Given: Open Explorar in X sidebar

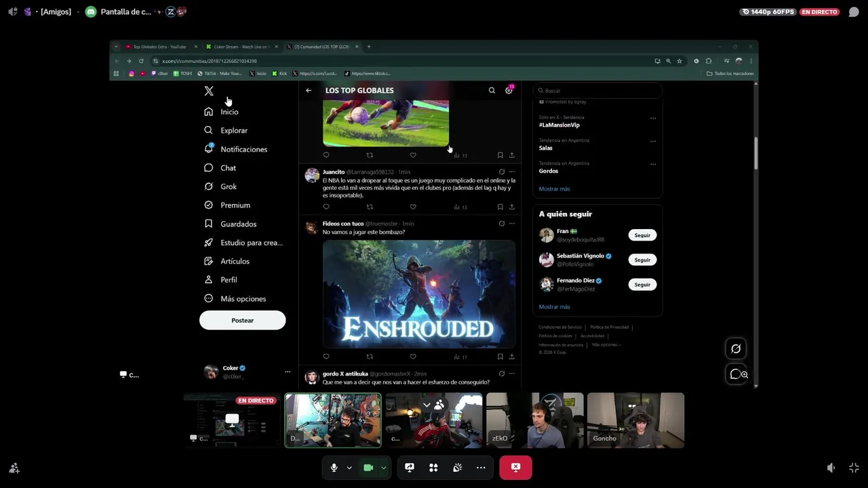Looking at the screenshot, I should [226, 130].
